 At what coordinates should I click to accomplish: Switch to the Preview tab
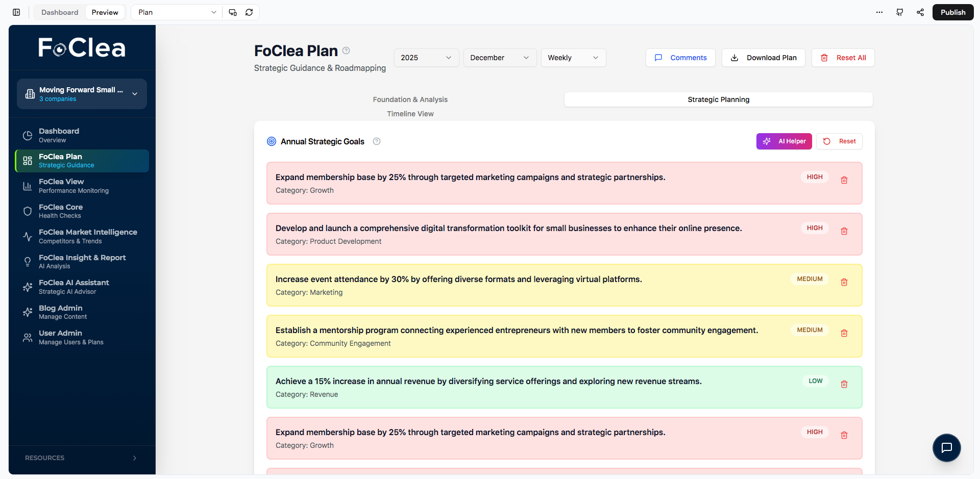[x=105, y=12]
